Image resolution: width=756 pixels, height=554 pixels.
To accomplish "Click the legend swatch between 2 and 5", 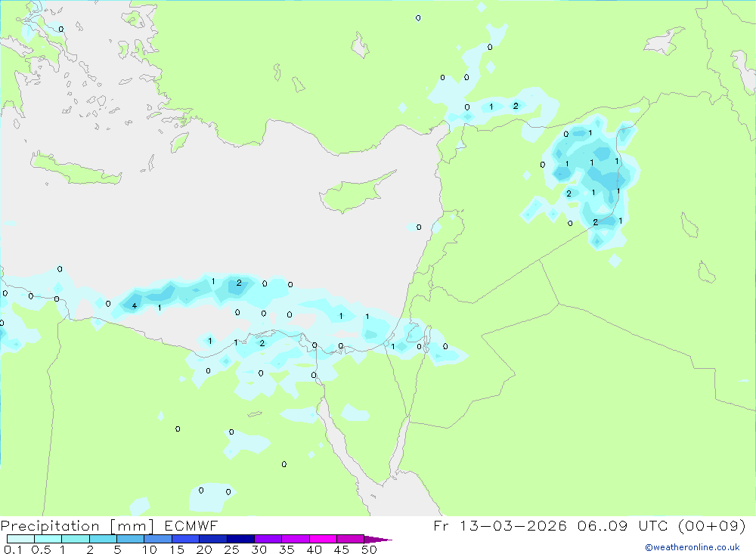I will tap(103, 539).
